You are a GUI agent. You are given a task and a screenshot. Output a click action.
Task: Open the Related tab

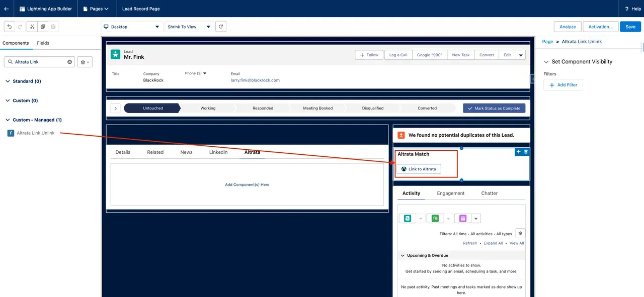click(155, 152)
